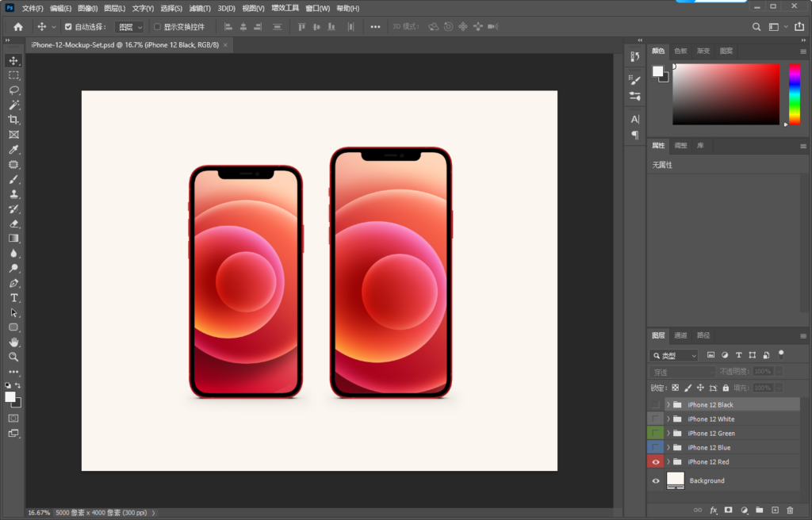Viewport: 812px width, 520px height.
Task: Select the Frame tool
Action: [x=13, y=135]
